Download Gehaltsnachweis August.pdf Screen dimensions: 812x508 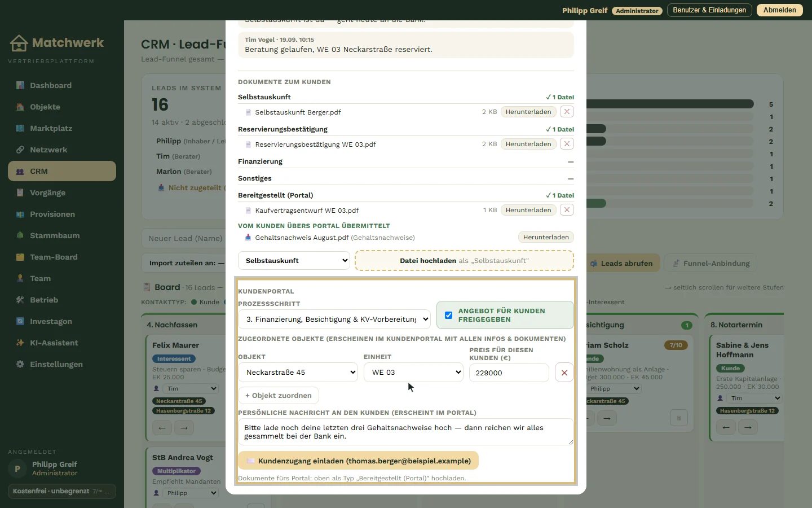[546, 237]
